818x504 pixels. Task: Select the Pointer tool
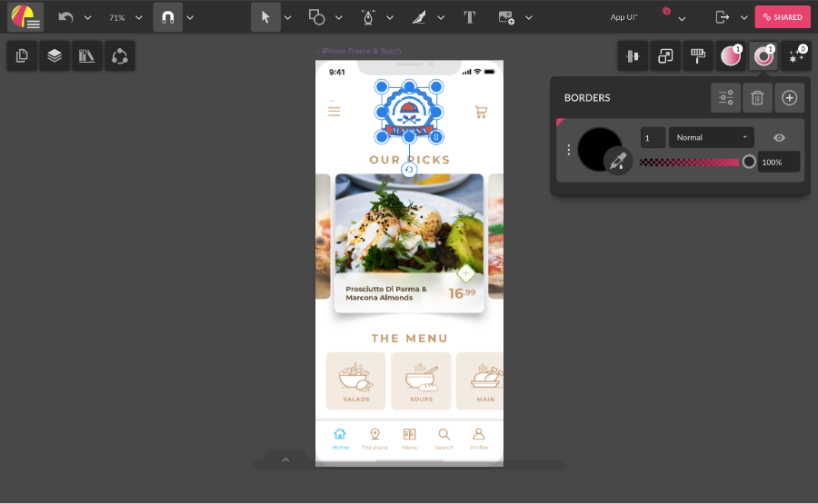click(x=265, y=17)
